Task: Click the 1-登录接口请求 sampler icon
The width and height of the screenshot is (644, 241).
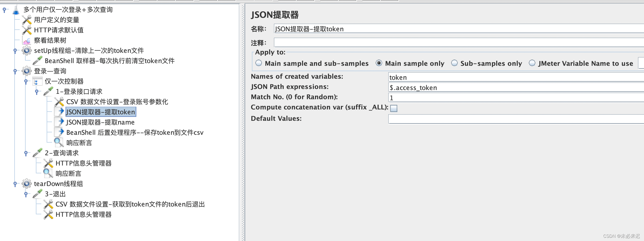Action: coord(48,91)
